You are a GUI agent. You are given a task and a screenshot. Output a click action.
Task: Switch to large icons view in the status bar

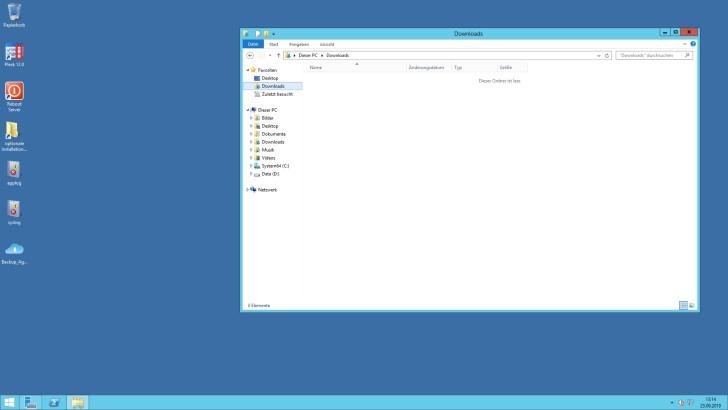tap(692, 305)
